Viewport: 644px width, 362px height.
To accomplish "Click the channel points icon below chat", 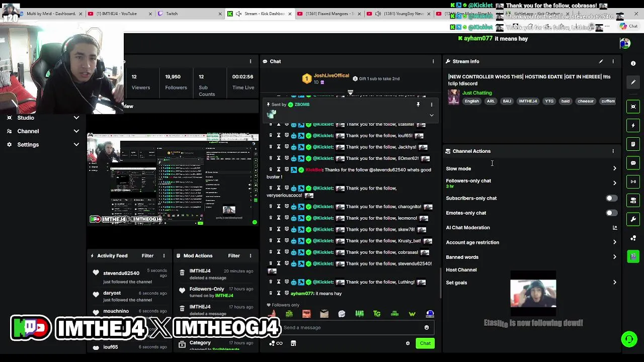I will click(276, 343).
